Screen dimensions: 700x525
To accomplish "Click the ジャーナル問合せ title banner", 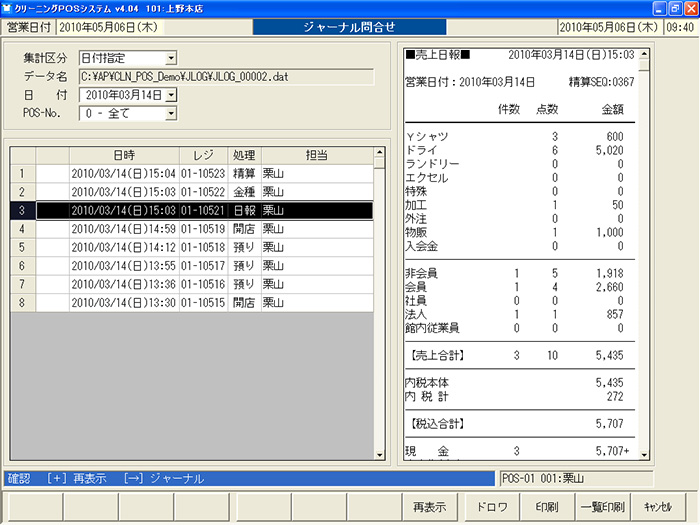I will [x=350, y=27].
